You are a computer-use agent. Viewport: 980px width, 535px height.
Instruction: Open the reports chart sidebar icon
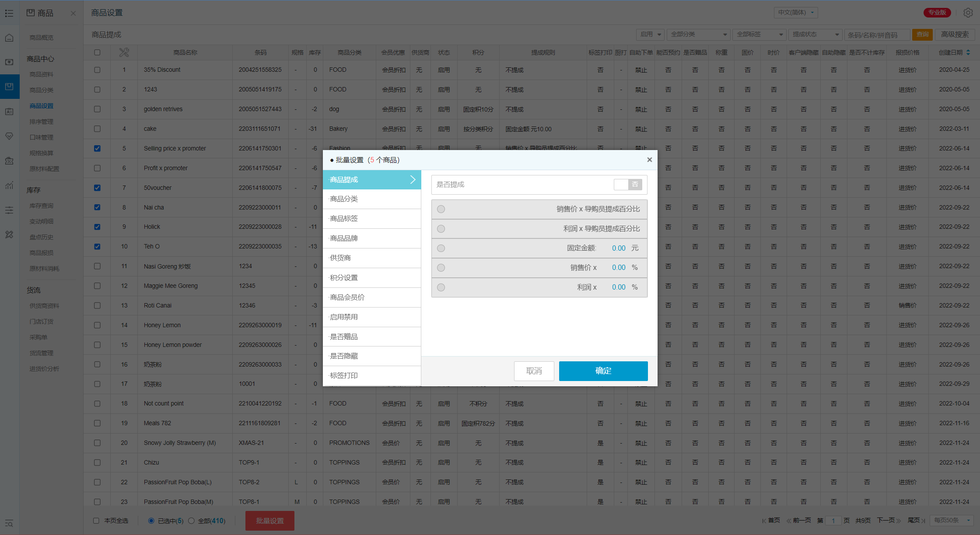[9, 185]
